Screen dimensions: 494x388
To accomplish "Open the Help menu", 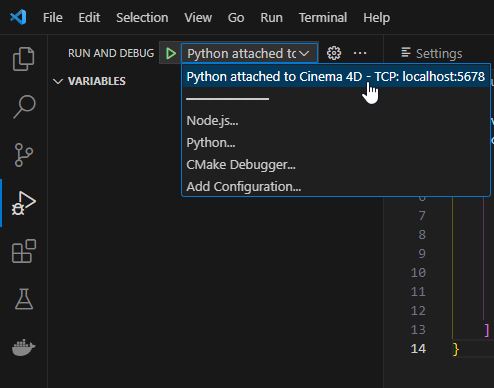I will point(376,18).
